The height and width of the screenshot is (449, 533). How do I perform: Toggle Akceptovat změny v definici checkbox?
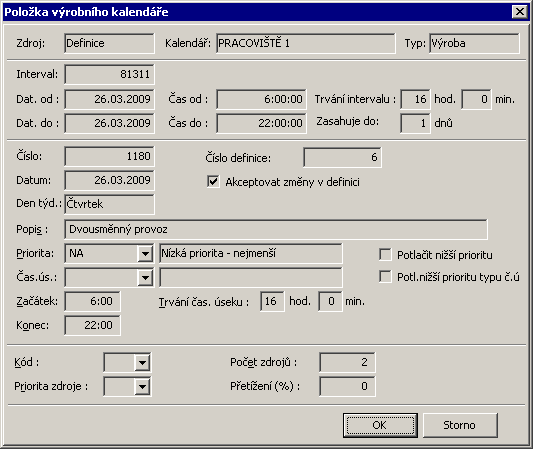coord(213,182)
